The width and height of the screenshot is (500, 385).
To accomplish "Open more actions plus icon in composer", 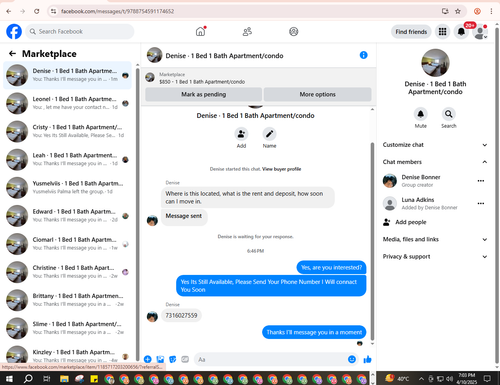I will 147,359.
